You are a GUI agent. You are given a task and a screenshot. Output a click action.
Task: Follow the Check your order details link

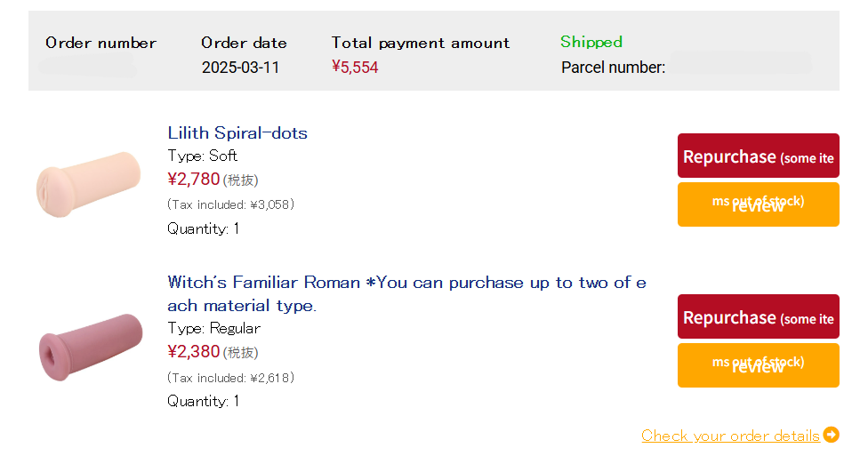tap(730, 436)
